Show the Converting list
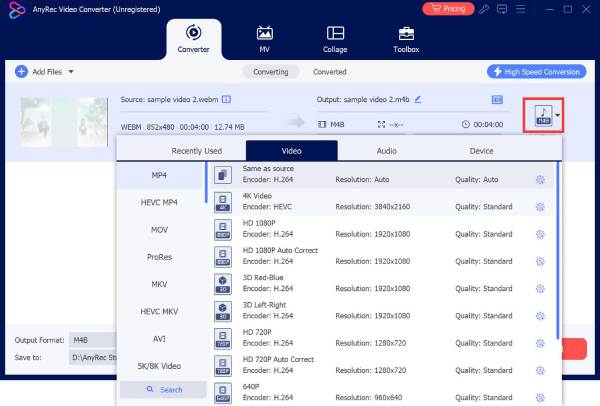Viewport: 600px width, 406px height. (x=271, y=72)
